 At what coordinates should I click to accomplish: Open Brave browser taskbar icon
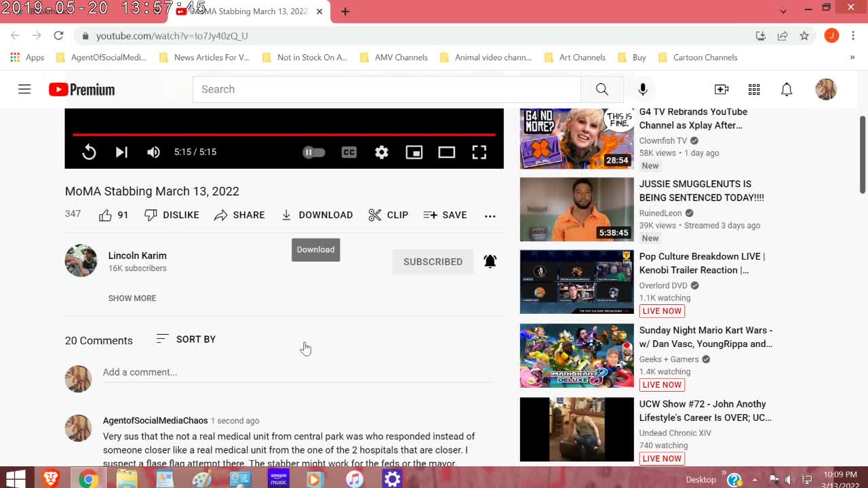(x=51, y=479)
